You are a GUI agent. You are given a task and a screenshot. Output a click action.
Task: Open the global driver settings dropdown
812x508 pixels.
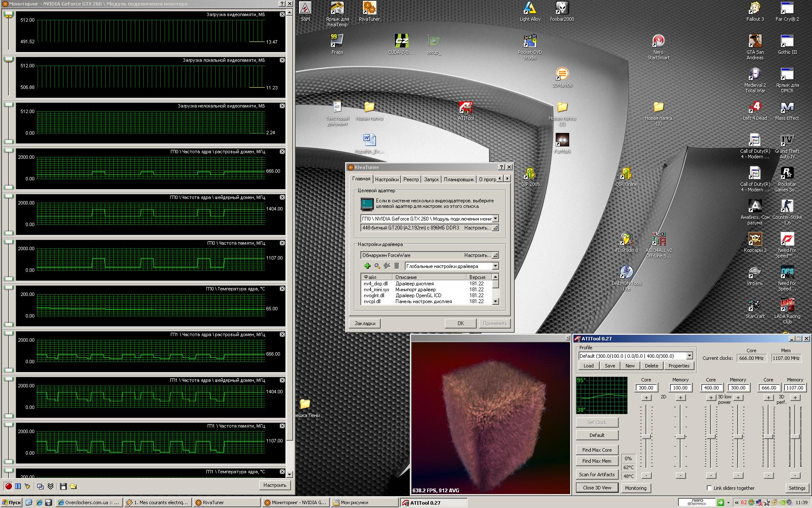click(x=495, y=266)
